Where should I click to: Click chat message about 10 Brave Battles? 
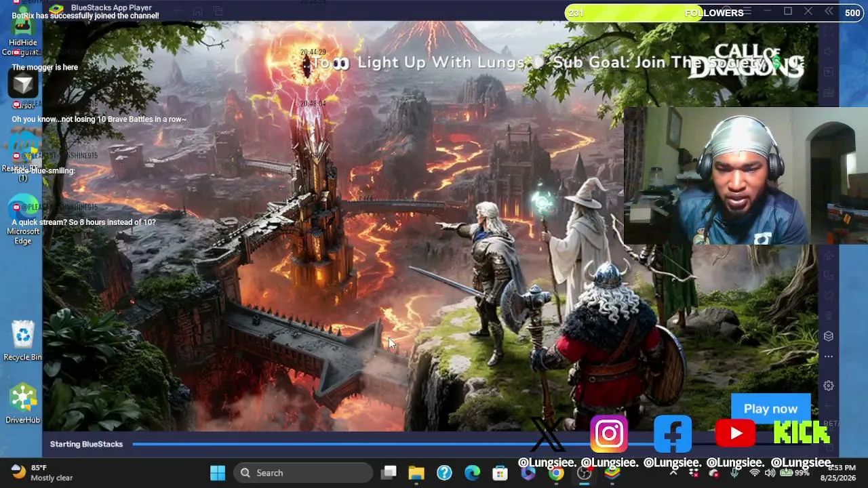pyautogui.click(x=99, y=119)
